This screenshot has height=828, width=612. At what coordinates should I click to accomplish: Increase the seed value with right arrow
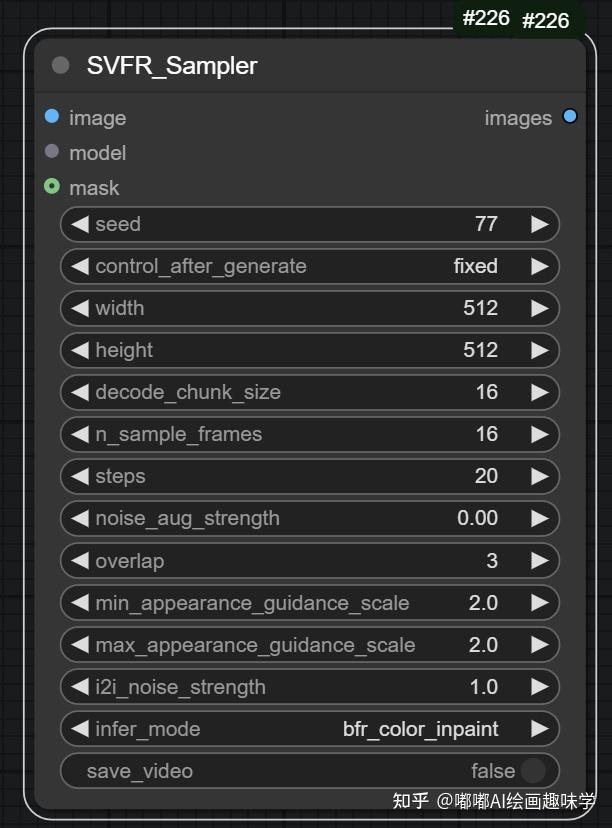coord(540,224)
